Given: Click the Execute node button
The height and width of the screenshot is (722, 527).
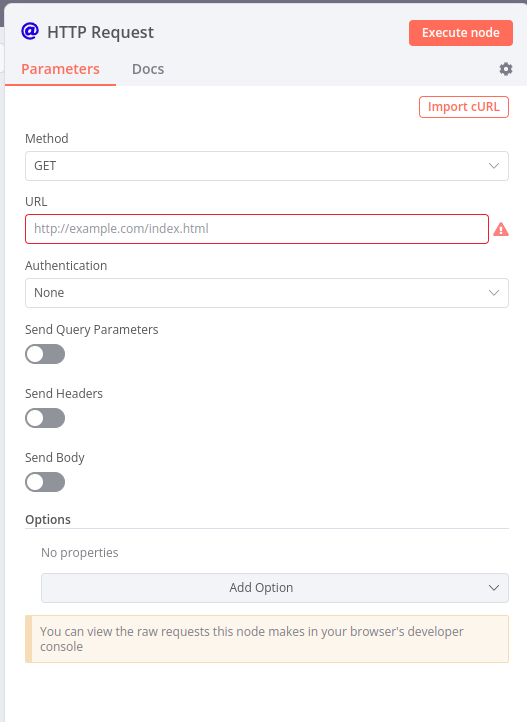Looking at the screenshot, I should (x=461, y=33).
